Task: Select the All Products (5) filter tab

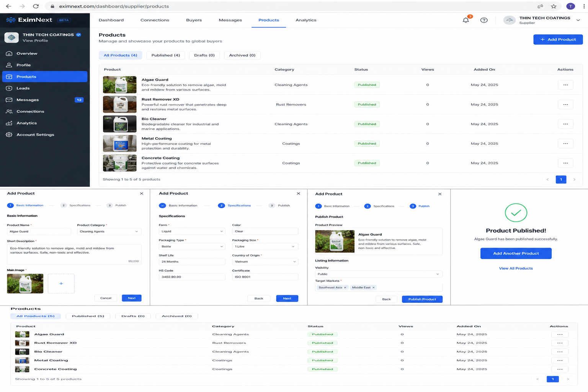Action: [36, 316]
